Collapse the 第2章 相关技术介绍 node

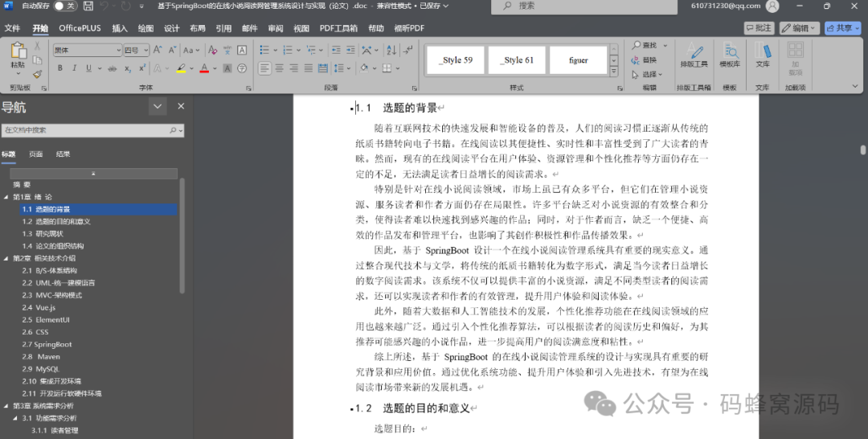(6, 258)
